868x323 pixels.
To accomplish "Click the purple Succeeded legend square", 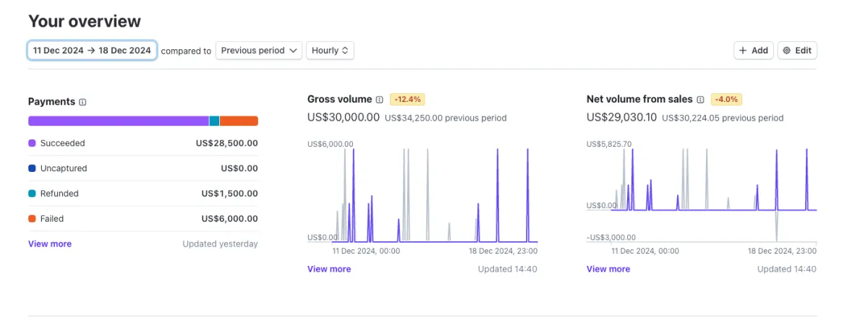I will tap(32, 144).
